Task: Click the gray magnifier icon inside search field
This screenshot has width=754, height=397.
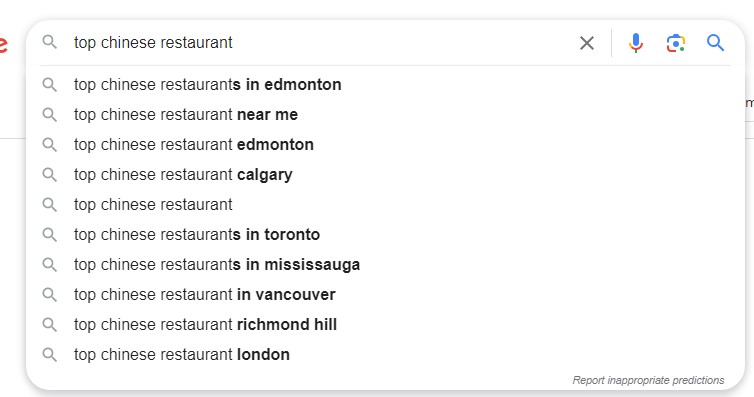Action: [x=50, y=42]
